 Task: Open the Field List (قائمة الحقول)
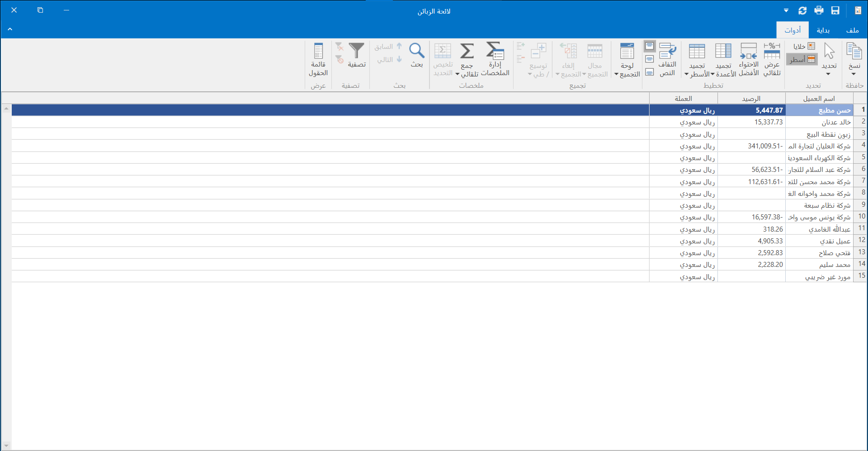point(318,51)
